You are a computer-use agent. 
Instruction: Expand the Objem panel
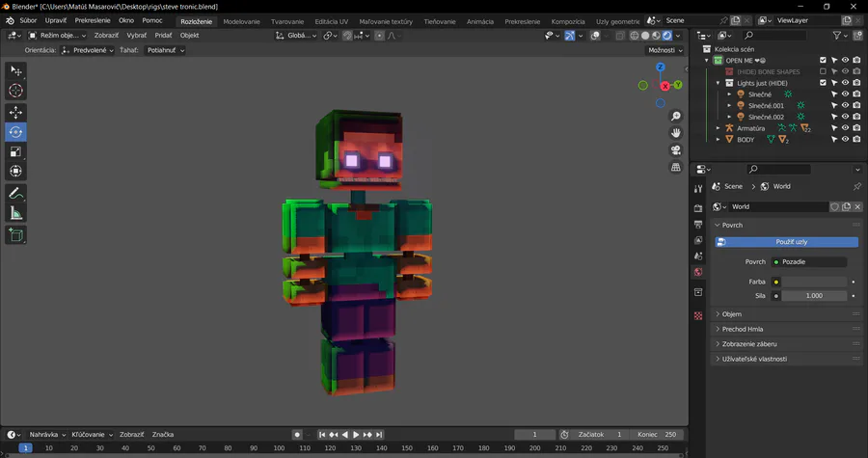786,314
